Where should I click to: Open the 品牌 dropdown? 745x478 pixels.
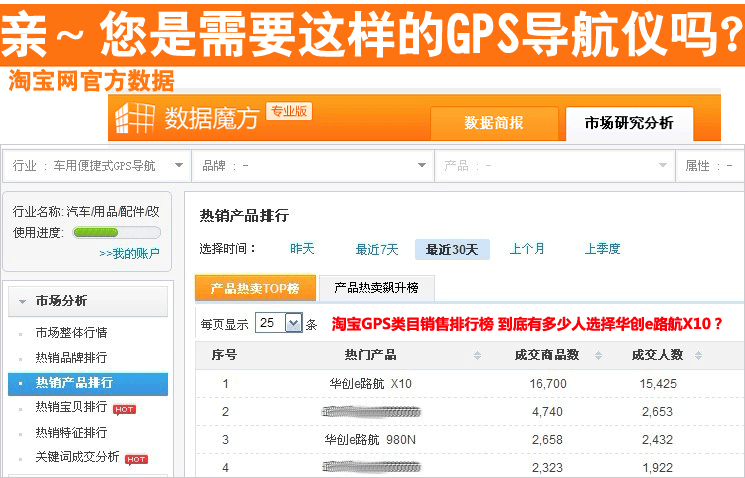pos(313,166)
